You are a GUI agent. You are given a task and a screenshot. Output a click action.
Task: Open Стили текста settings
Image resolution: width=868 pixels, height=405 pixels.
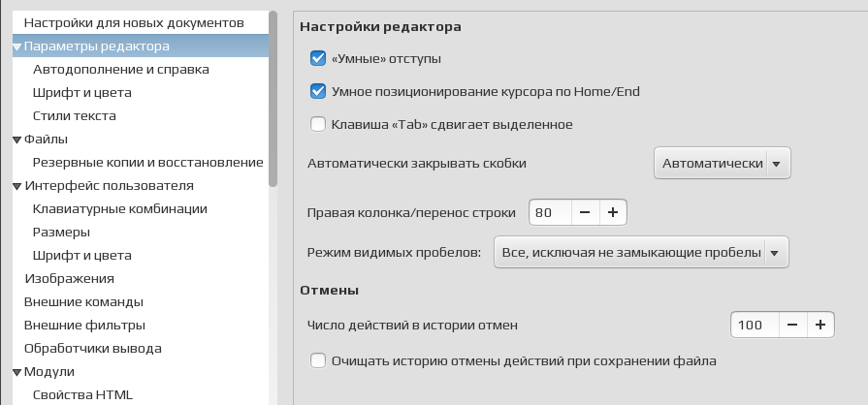pyautogui.click(x=74, y=115)
